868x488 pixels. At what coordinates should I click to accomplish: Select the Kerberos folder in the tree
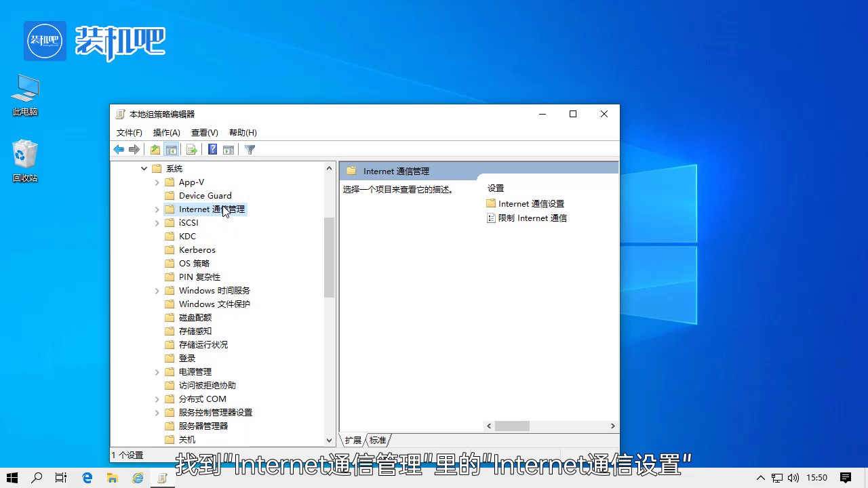197,249
